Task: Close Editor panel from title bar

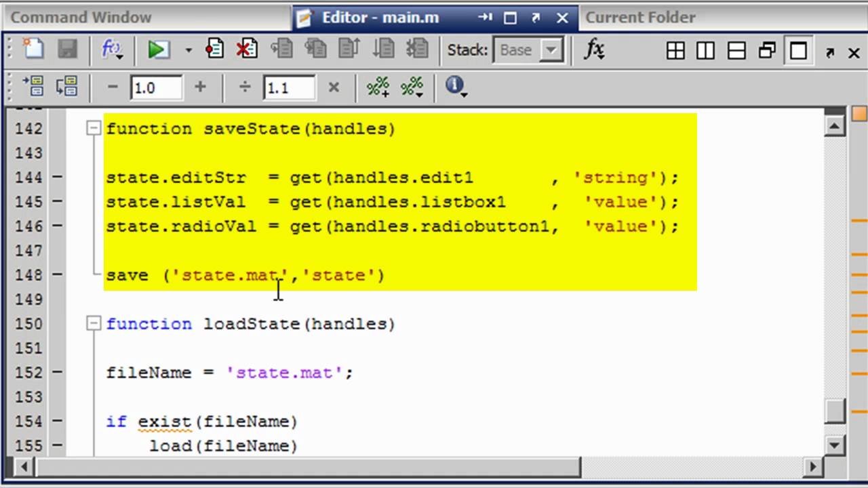Action: click(x=562, y=18)
